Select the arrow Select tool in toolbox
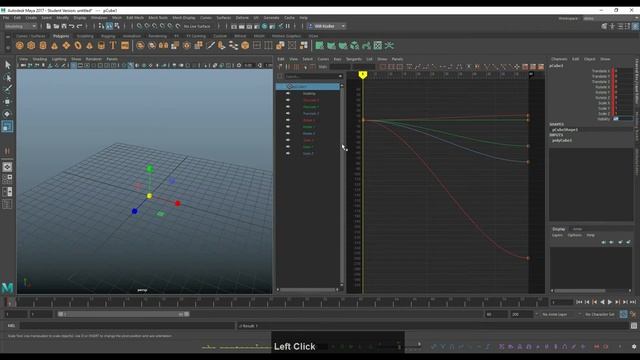This screenshot has height=360, width=640. click(x=7, y=65)
